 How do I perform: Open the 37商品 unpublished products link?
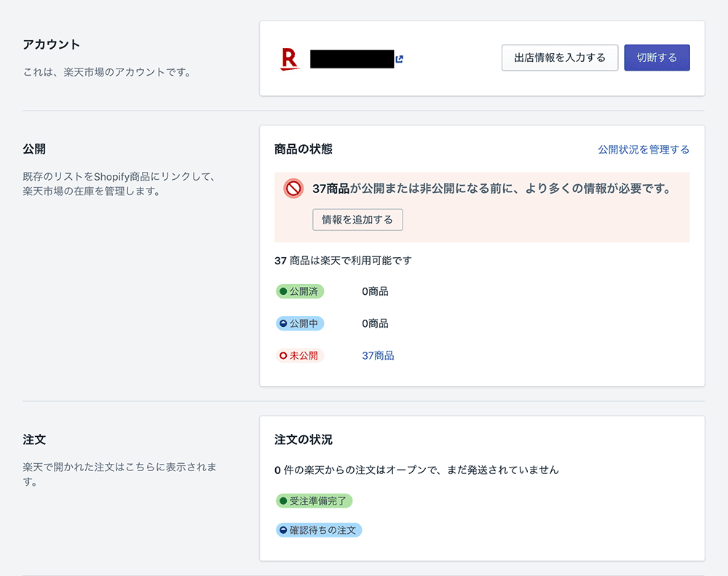(x=377, y=355)
